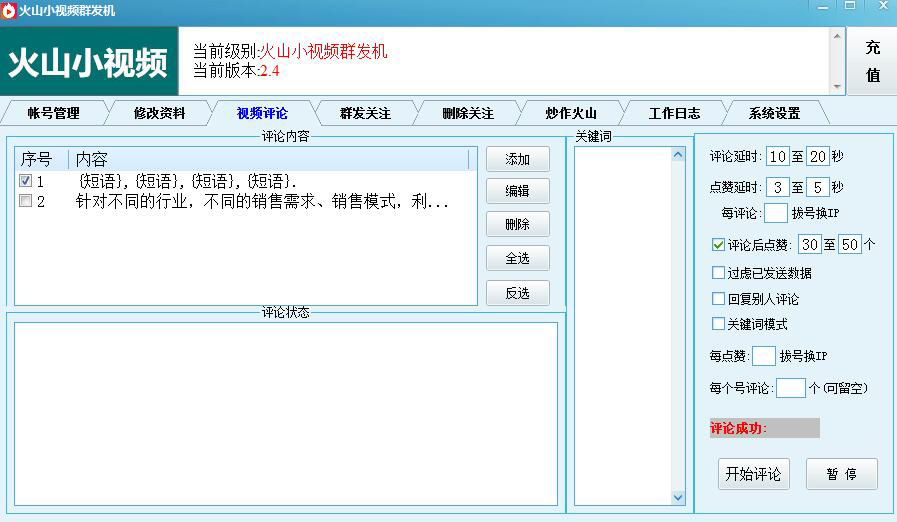897x522 pixels.
Task: Select the 视频评论 tab
Action: click(x=262, y=113)
